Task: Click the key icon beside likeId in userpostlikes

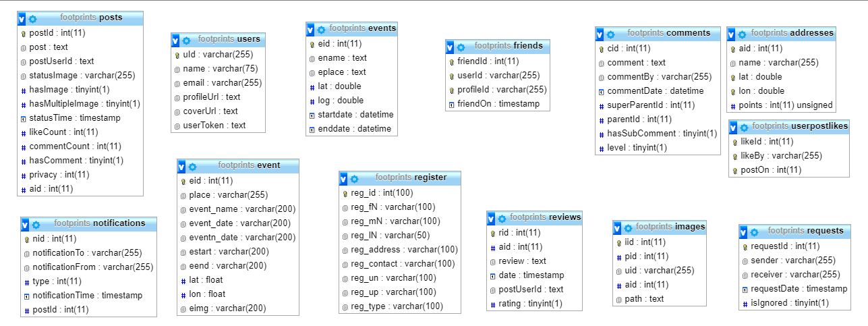Action: coord(735,142)
